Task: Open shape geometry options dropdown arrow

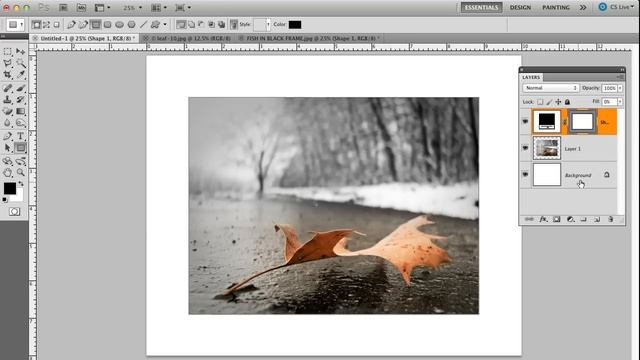Action: [165, 24]
